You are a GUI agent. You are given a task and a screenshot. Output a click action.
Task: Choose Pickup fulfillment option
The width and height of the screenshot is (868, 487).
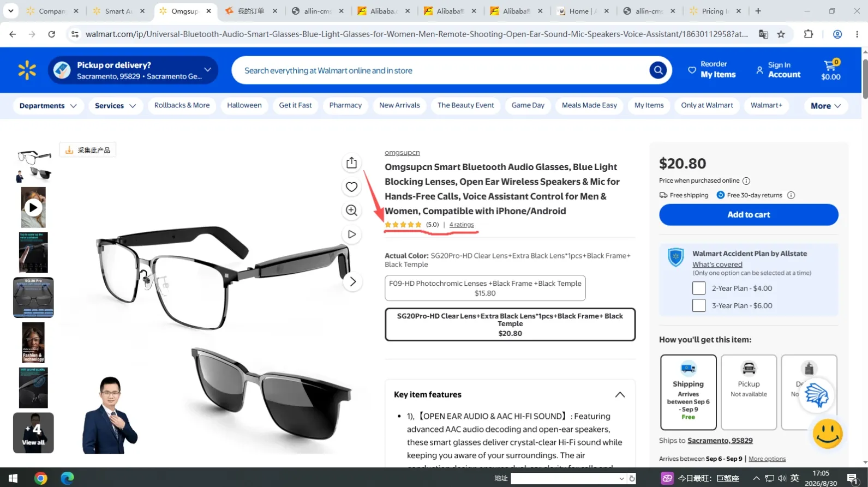[749, 392]
